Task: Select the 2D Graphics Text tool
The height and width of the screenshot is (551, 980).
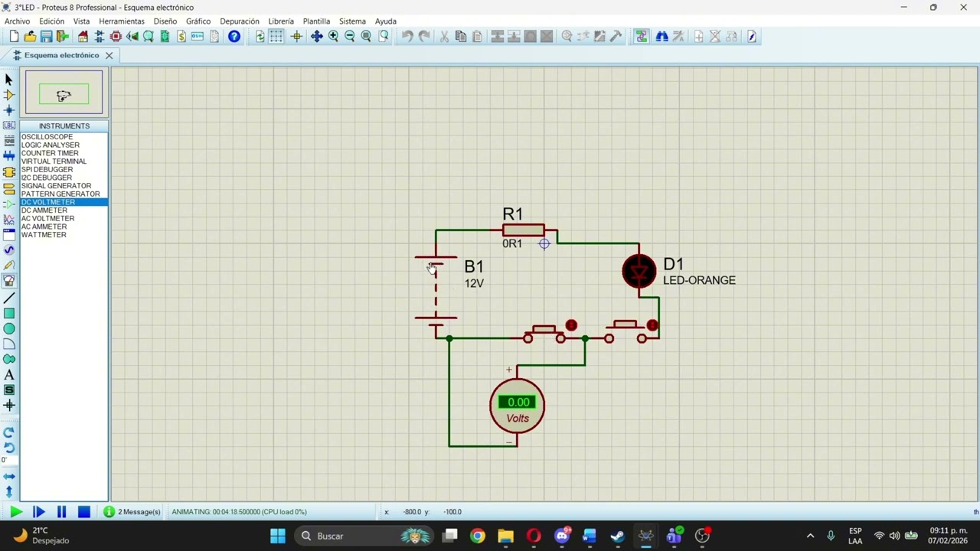Action: click(9, 375)
